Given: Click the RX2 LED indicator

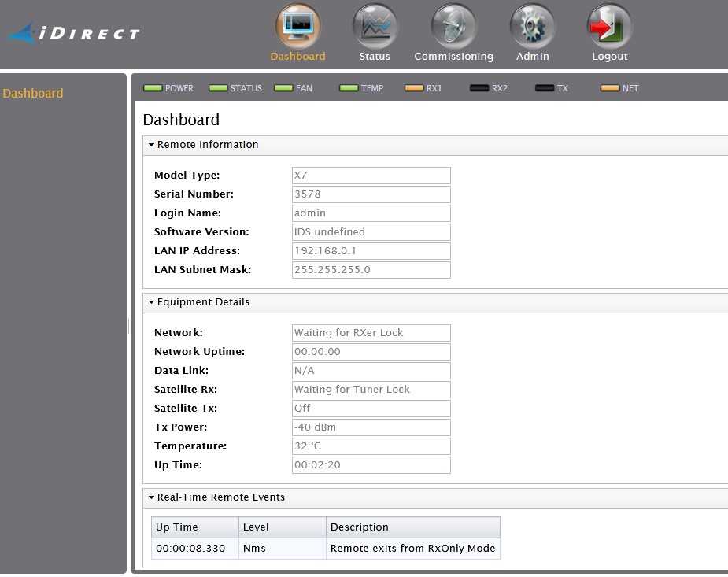Looking at the screenshot, I should (479, 87).
